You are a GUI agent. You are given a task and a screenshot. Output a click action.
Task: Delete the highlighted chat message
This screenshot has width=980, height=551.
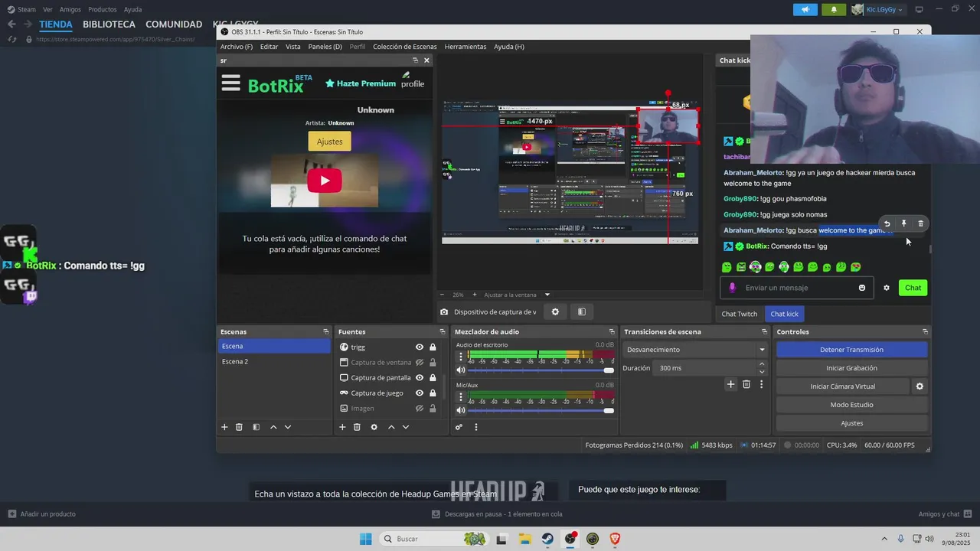coord(920,223)
